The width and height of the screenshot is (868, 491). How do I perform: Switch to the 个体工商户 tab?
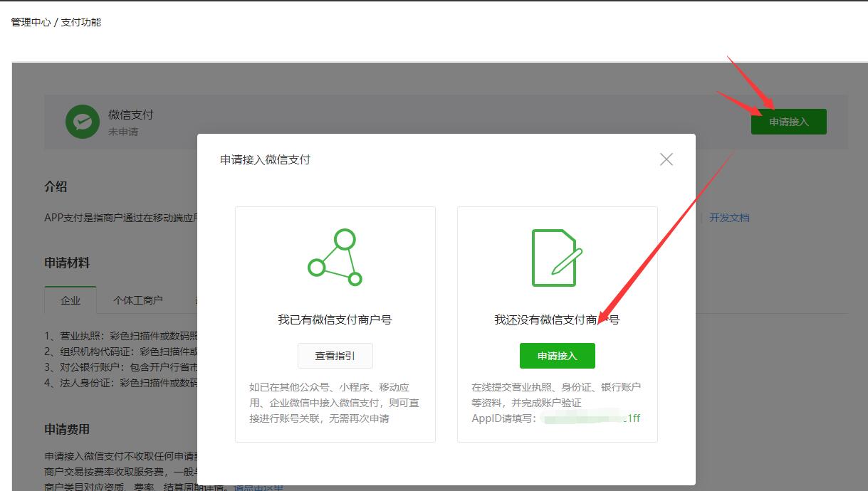click(x=138, y=300)
